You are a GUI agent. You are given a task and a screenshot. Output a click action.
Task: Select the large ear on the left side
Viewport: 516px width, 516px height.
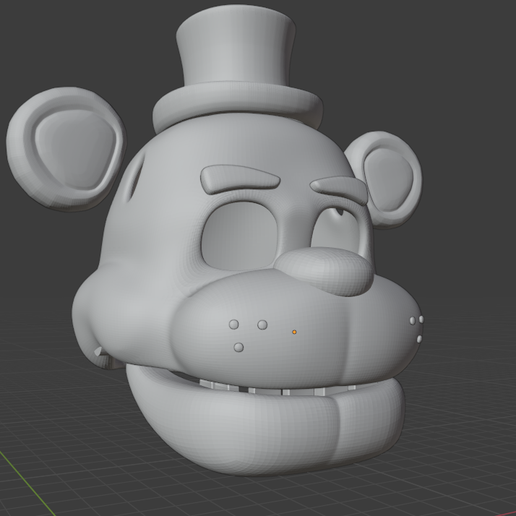tap(66, 149)
